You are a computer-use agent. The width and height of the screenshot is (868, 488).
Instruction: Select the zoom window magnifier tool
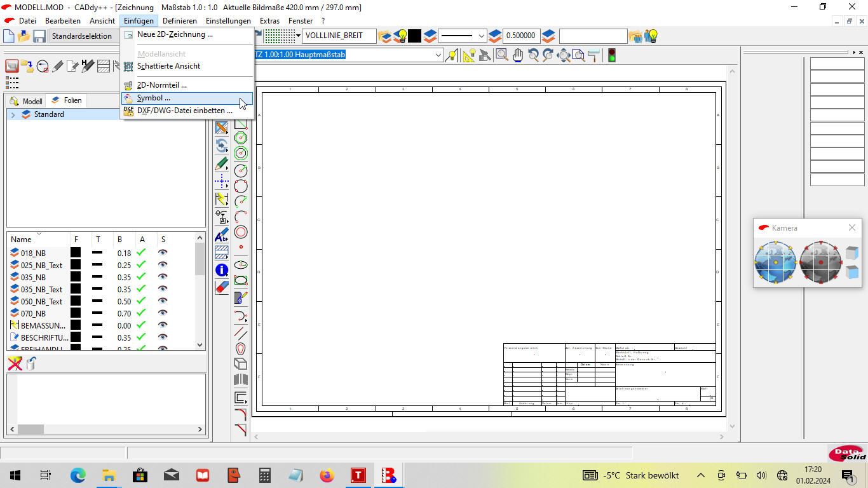click(x=502, y=55)
